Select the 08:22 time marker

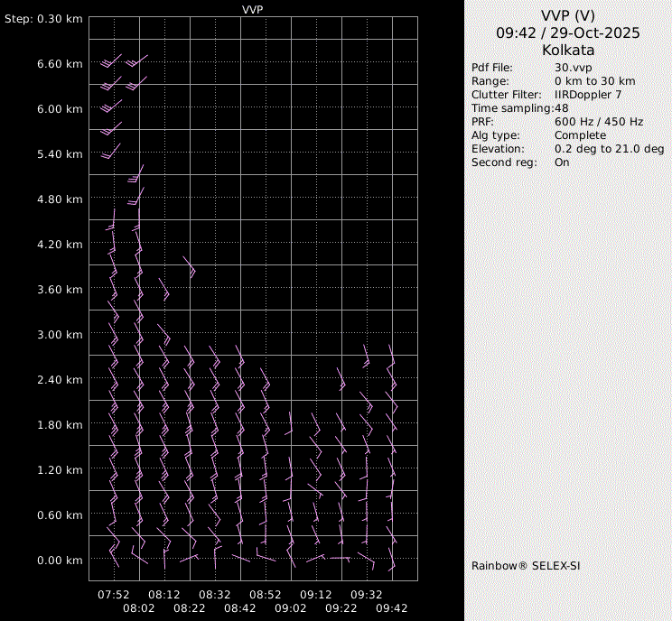[x=190, y=609]
